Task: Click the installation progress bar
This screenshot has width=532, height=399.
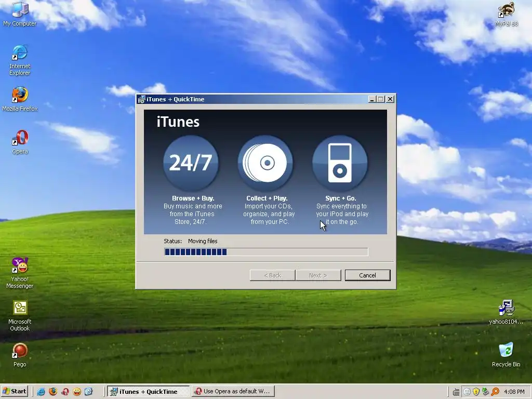Action: (x=266, y=252)
